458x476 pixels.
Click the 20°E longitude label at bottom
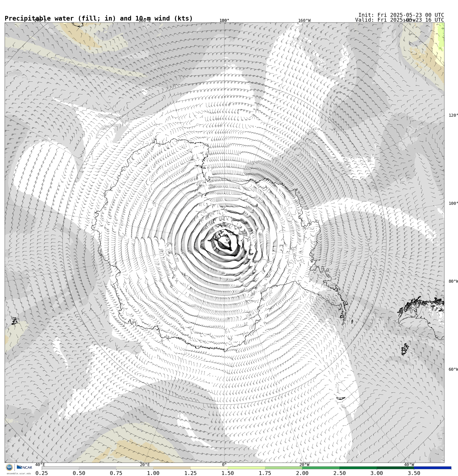point(145,465)
